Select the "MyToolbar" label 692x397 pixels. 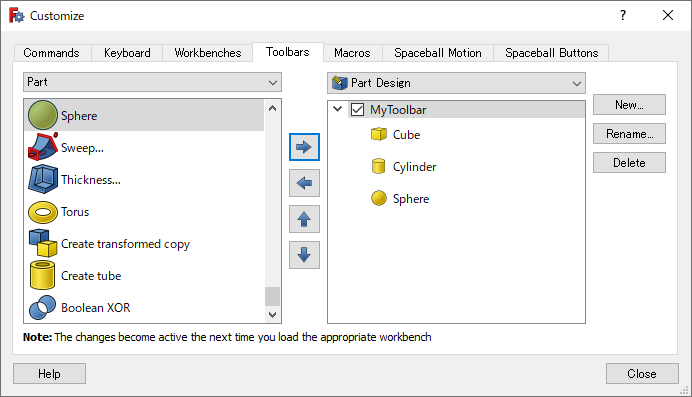[x=398, y=110]
